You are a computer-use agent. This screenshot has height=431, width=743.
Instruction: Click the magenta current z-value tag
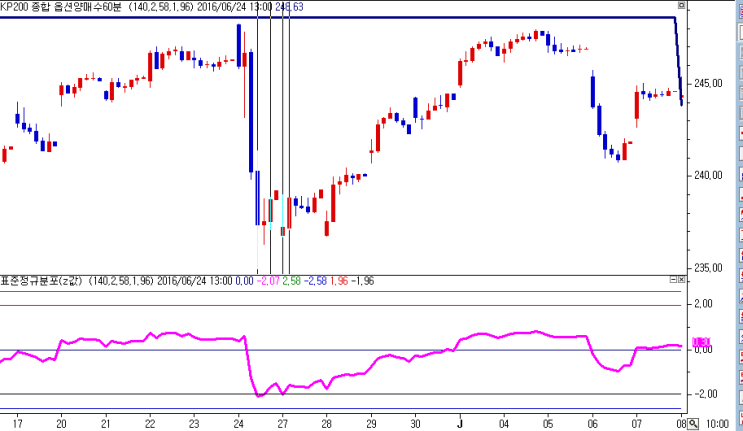point(701,342)
